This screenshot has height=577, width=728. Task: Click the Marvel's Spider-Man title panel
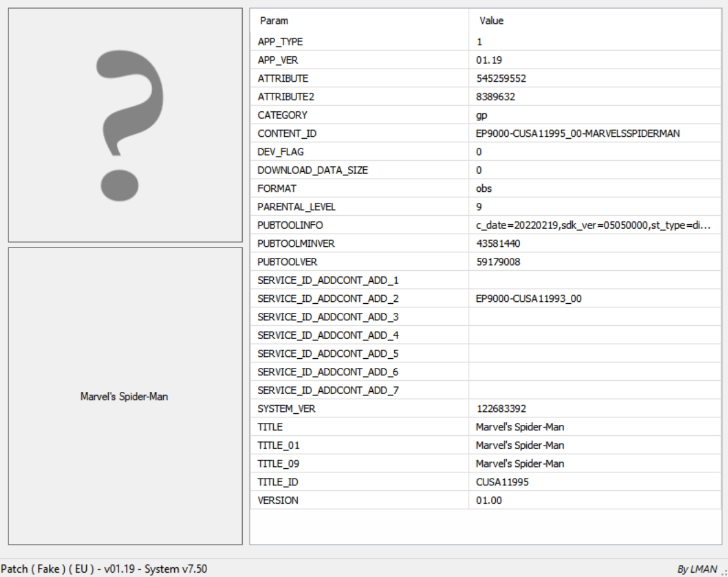point(125,395)
